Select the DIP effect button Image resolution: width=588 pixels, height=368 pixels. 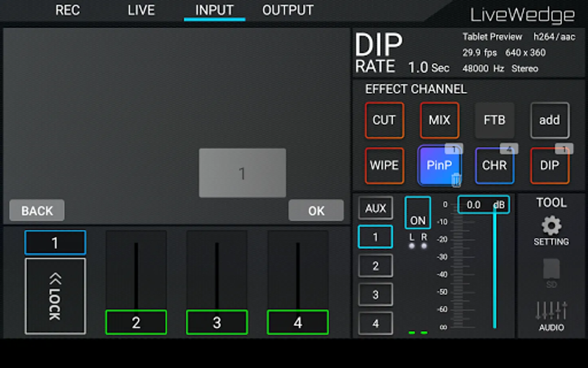[550, 166]
